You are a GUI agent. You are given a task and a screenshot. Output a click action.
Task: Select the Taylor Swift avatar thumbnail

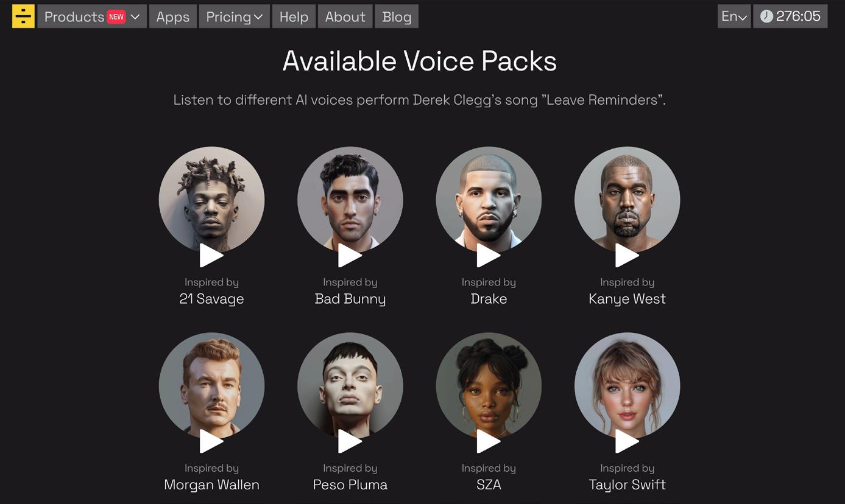pos(627,385)
